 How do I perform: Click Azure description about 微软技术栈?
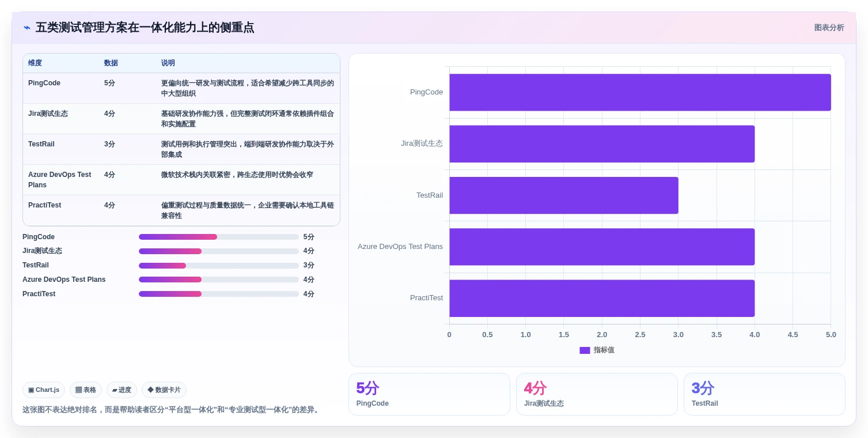pos(237,175)
